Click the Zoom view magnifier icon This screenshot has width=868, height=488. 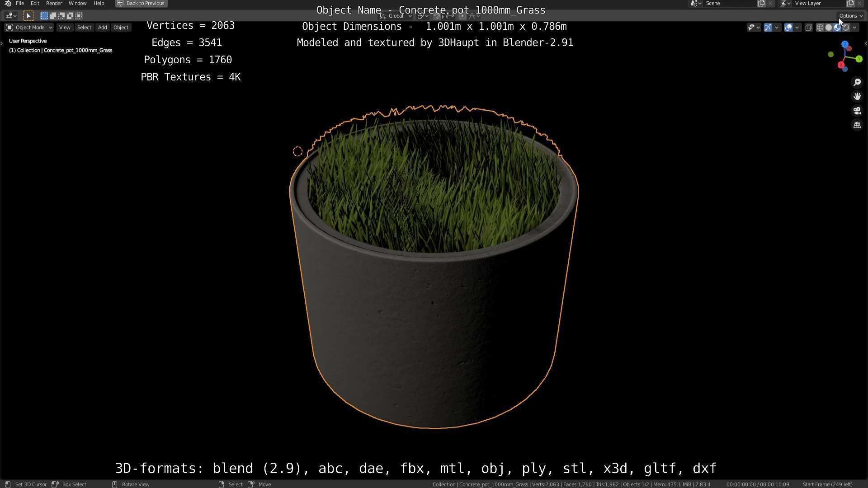857,82
